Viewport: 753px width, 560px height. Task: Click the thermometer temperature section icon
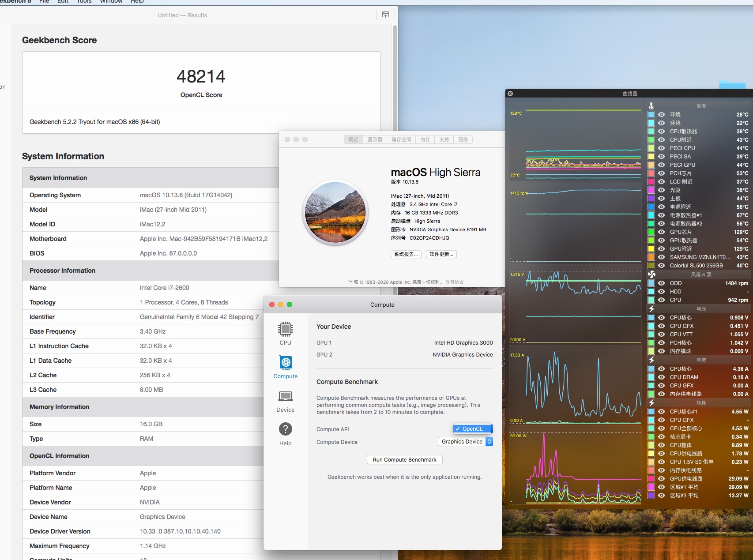coord(651,106)
